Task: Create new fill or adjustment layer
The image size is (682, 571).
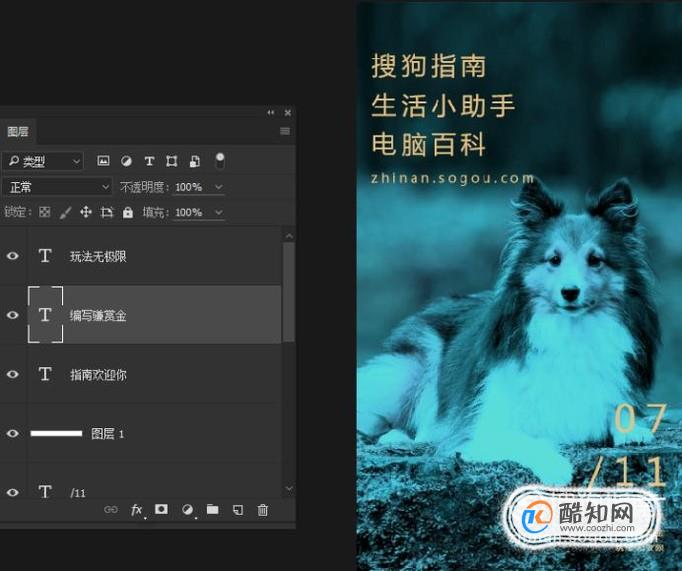Action: (x=187, y=510)
